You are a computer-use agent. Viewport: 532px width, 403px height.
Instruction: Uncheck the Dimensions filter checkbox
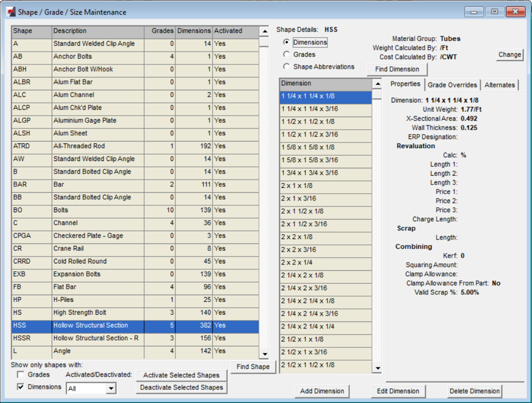point(20,387)
